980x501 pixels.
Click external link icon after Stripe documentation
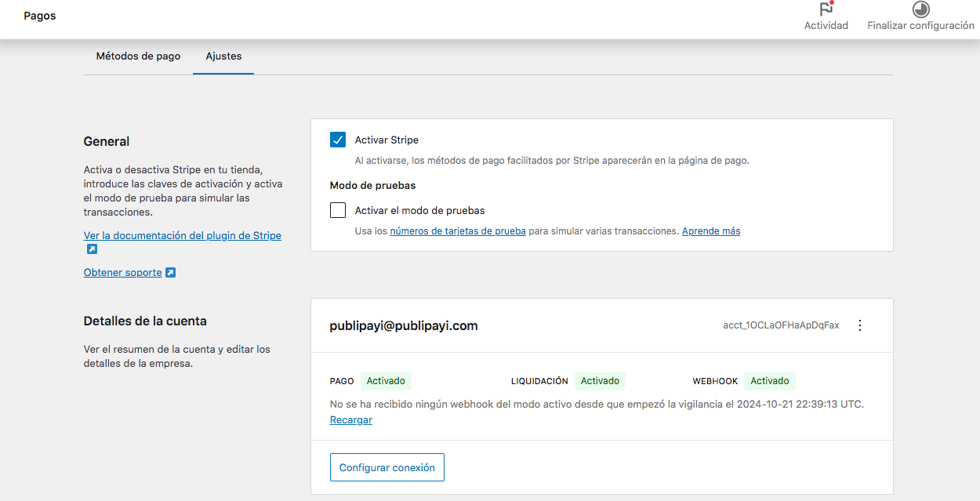pos(92,249)
